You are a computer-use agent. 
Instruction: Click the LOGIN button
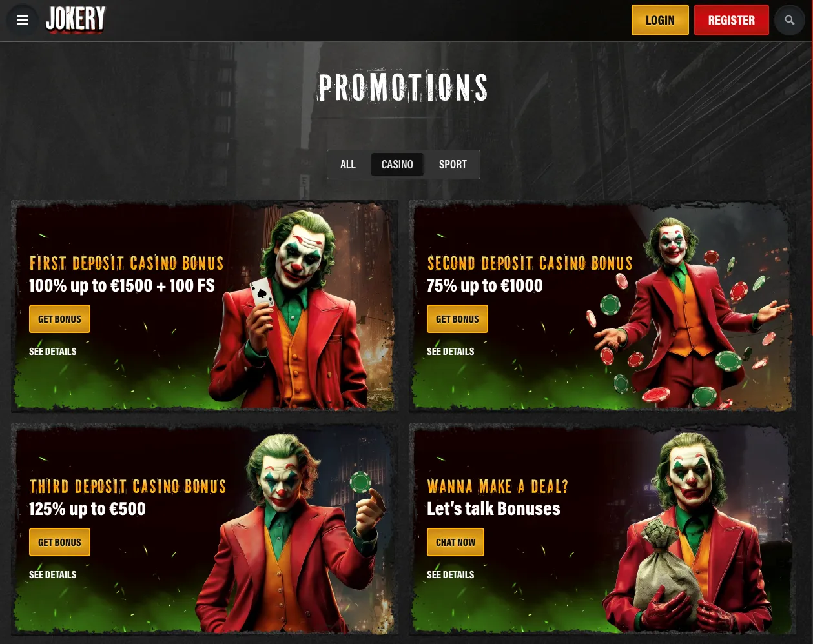[660, 20]
